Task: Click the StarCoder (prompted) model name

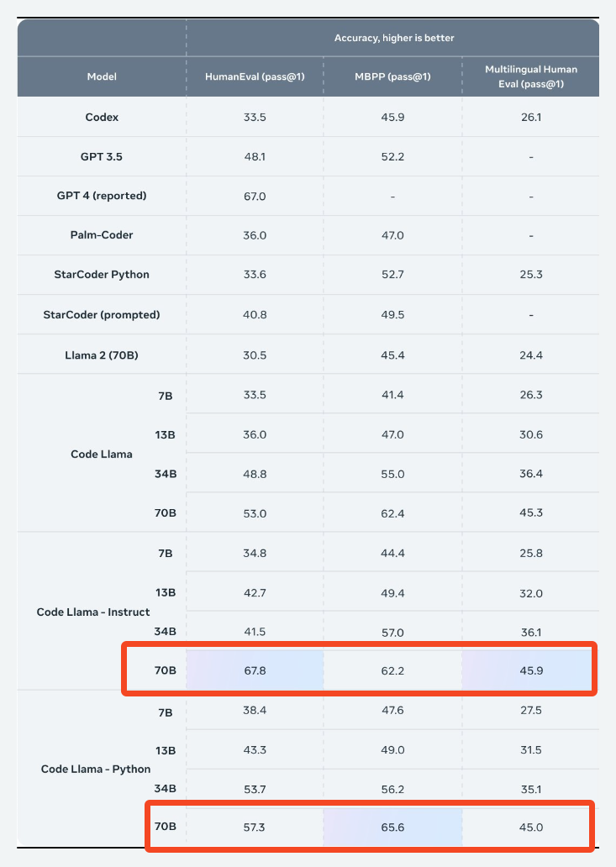Action: point(102,315)
